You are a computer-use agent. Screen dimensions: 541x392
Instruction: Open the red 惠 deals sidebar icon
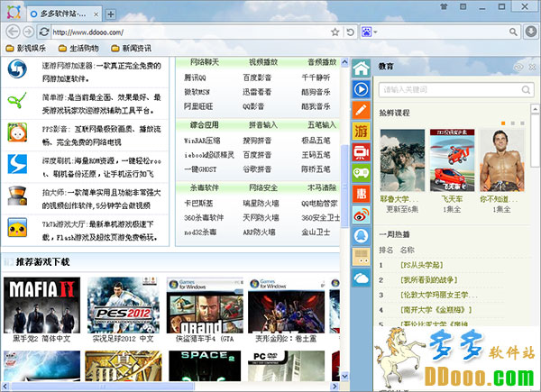[361, 194]
